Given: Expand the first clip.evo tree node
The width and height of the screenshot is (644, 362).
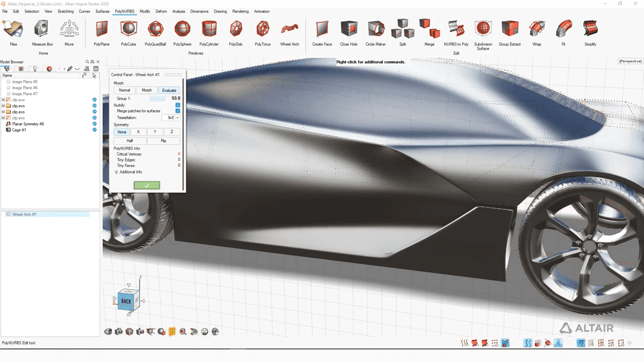Looking at the screenshot, I should tap(3, 100).
